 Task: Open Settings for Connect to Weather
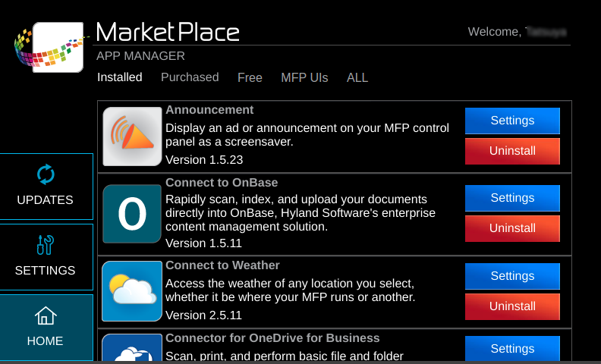point(512,276)
